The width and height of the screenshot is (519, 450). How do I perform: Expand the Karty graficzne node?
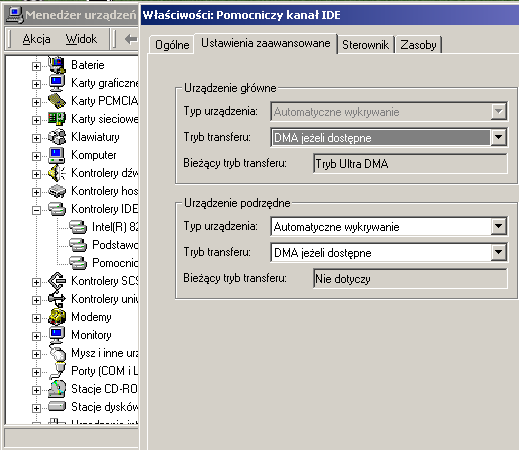(x=36, y=84)
